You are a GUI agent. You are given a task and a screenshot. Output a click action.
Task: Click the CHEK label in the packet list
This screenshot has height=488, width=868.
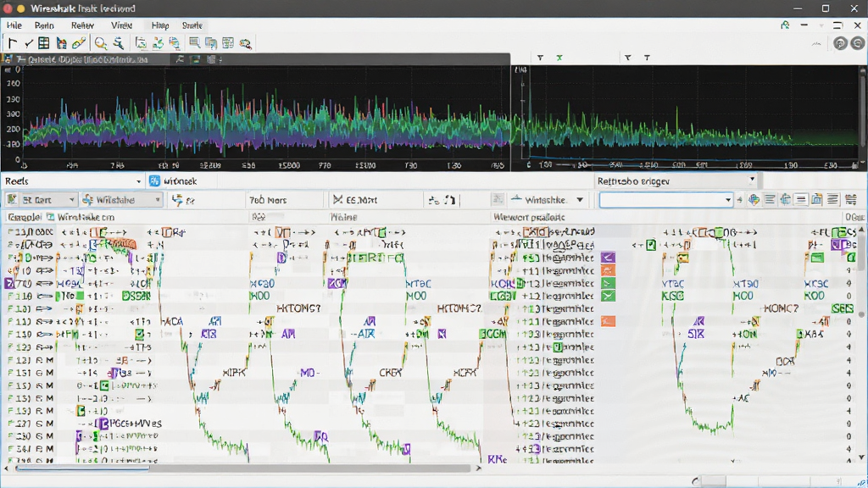coord(390,373)
